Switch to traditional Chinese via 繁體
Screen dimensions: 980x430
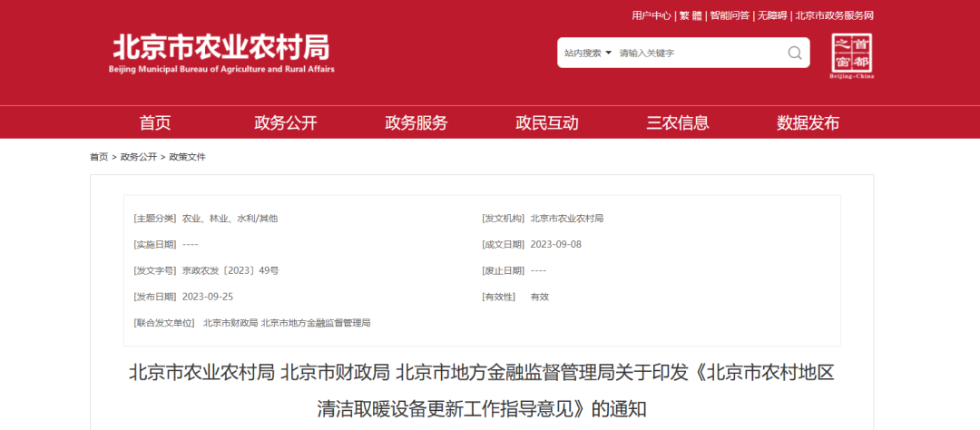[x=691, y=15]
